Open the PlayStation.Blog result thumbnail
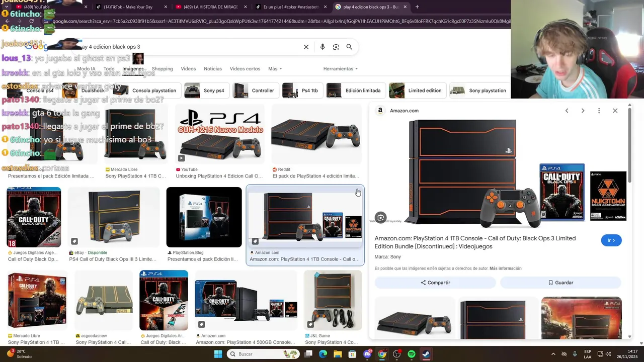This screenshot has height=362, width=644. tap(204, 217)
